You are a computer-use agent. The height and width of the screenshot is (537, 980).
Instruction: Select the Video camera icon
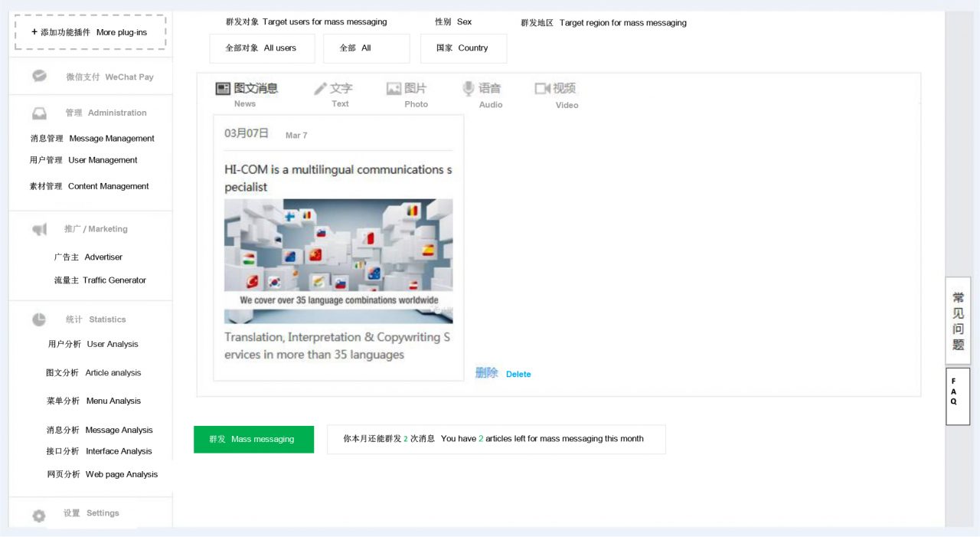coord(542,89)
